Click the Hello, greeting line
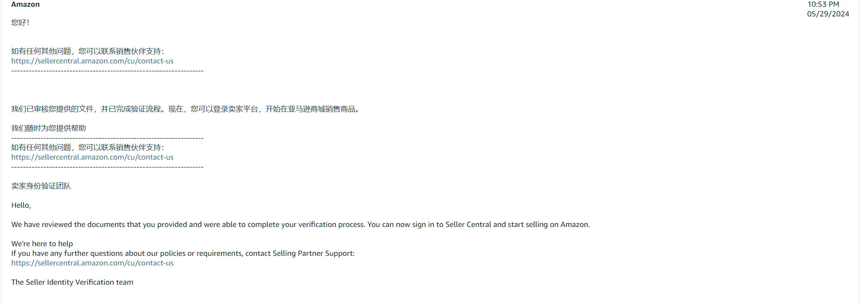 coord(21,205)
